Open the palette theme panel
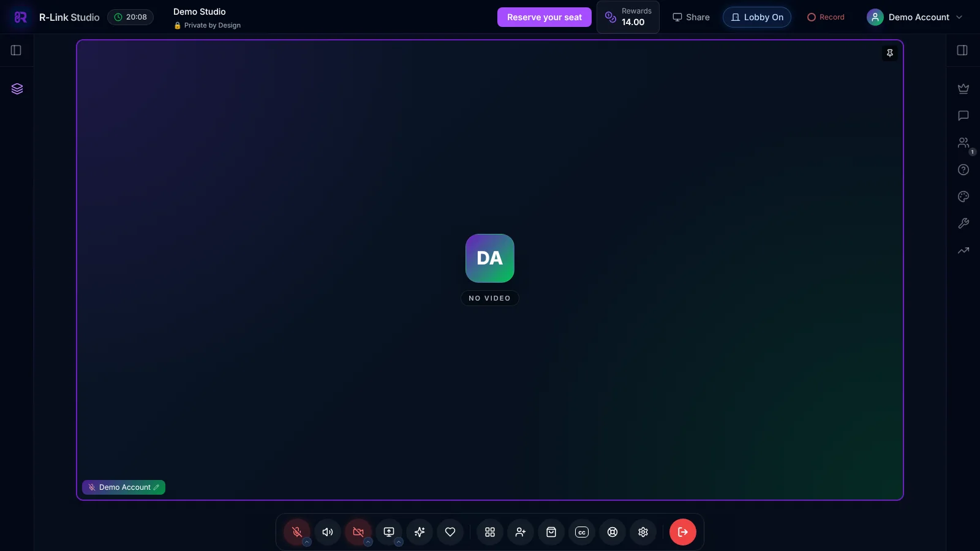Screen dimensions: 980x551 pyautogui.click(x=963, y=197)
